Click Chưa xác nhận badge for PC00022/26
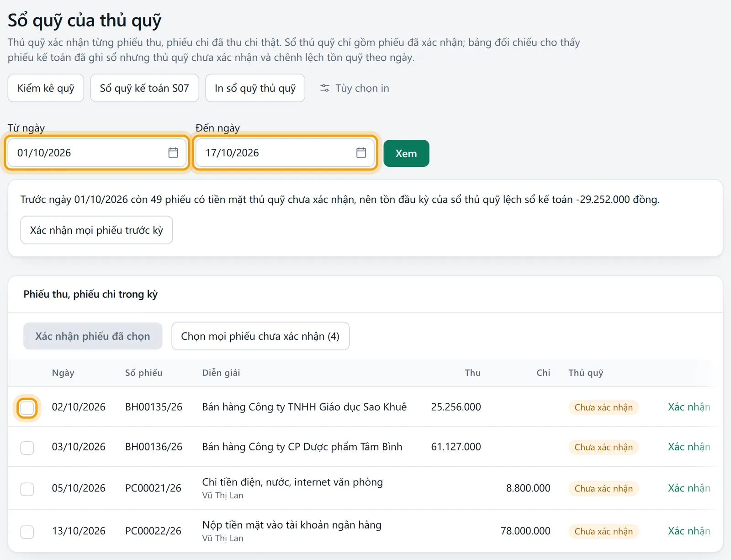 604,531
